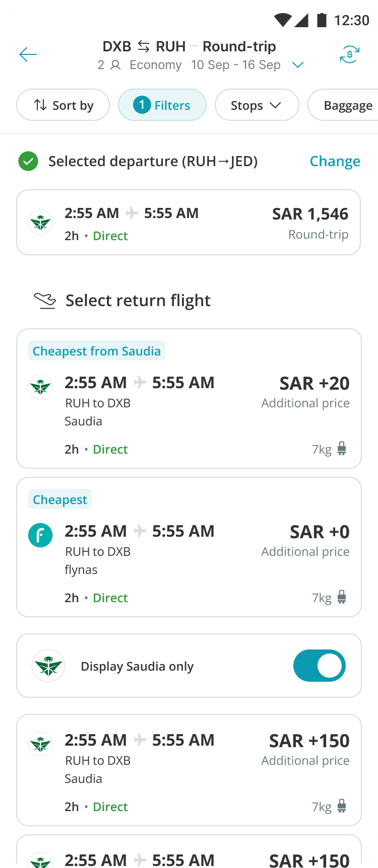Tap the flynas airline logo
The height and width of the screenshot is (868, 378).
pyautogui.click(x=40, y=535)
